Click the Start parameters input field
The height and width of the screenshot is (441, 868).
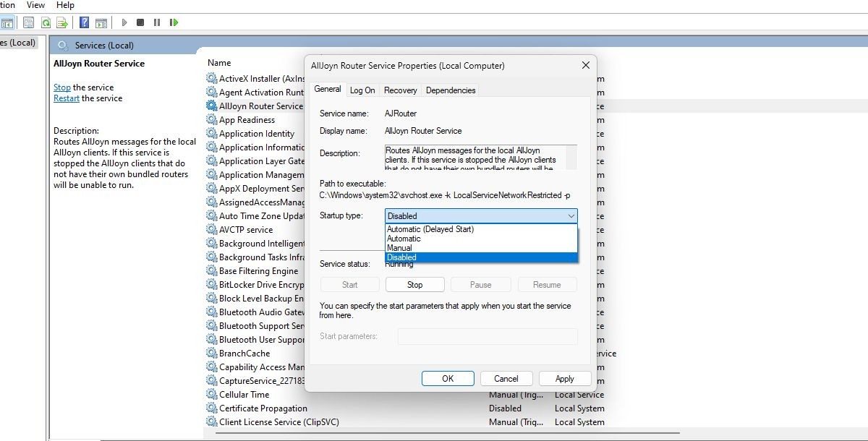pyautogui.click(x=488, y=336)
